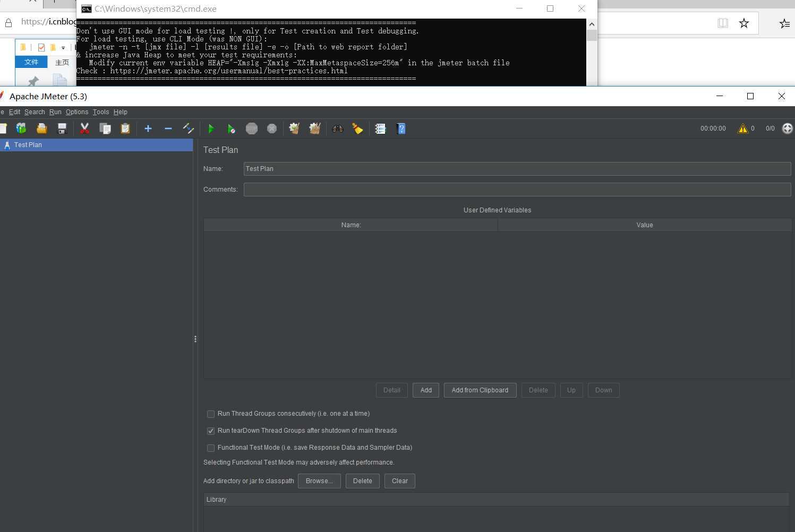This screenshot has height=532, width=795.
Task: Click the Open file folder icon
Action: tap(41, 128)
